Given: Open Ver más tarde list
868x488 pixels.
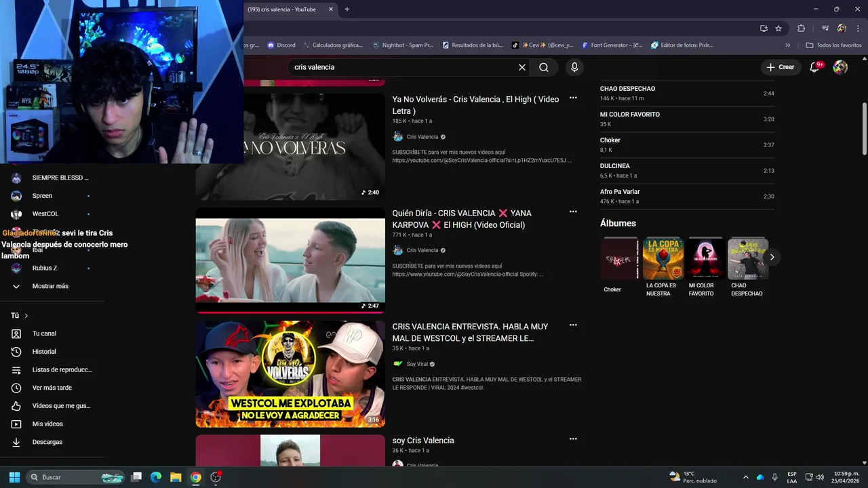Looking at the screenshot, I should tap(51, 388).
